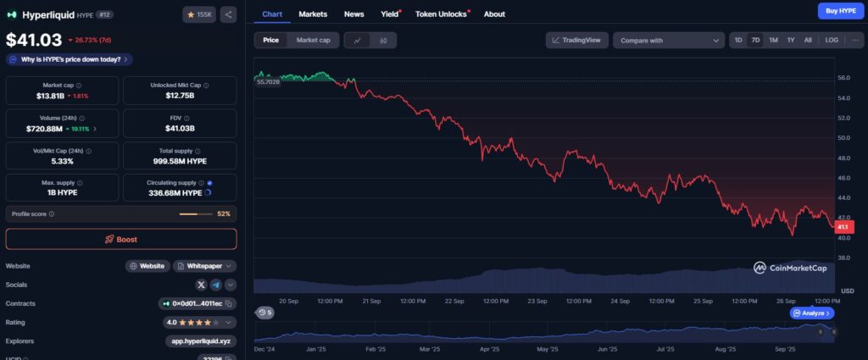Switch to the Markets tab

click(x=313, y=14)
